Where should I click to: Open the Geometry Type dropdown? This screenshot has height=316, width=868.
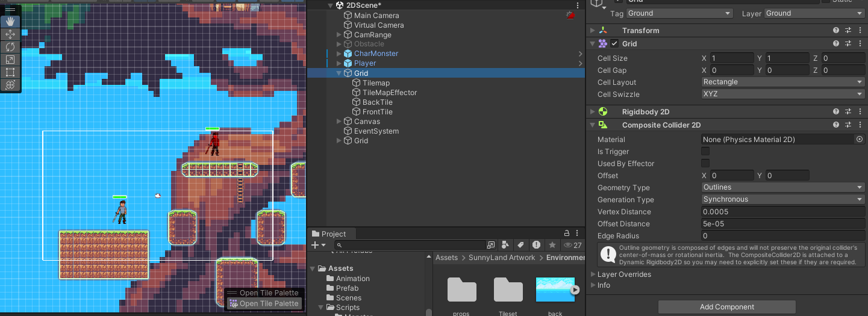click(783, 187)
